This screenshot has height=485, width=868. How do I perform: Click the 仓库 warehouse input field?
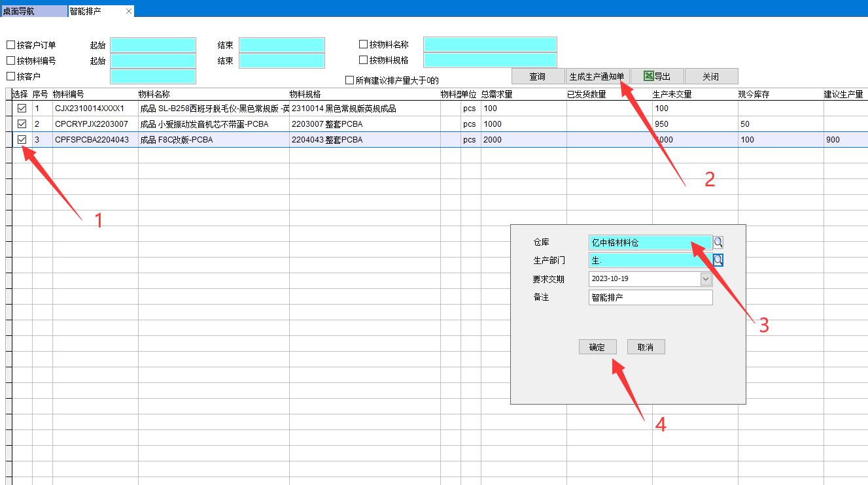coord(650,242)
